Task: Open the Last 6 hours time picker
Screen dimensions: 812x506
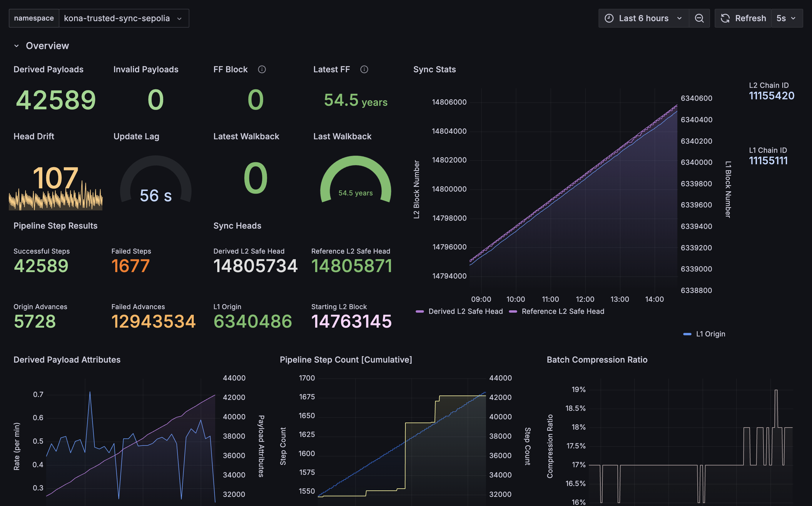Action: (643, 18)
